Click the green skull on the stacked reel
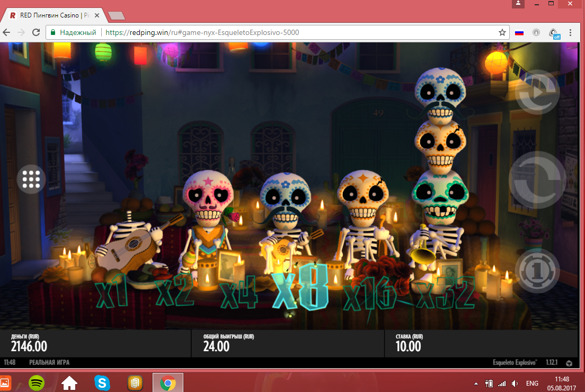The height and width of the screenshot is (392, 585). pyautogui.click(x=440, y=198)
